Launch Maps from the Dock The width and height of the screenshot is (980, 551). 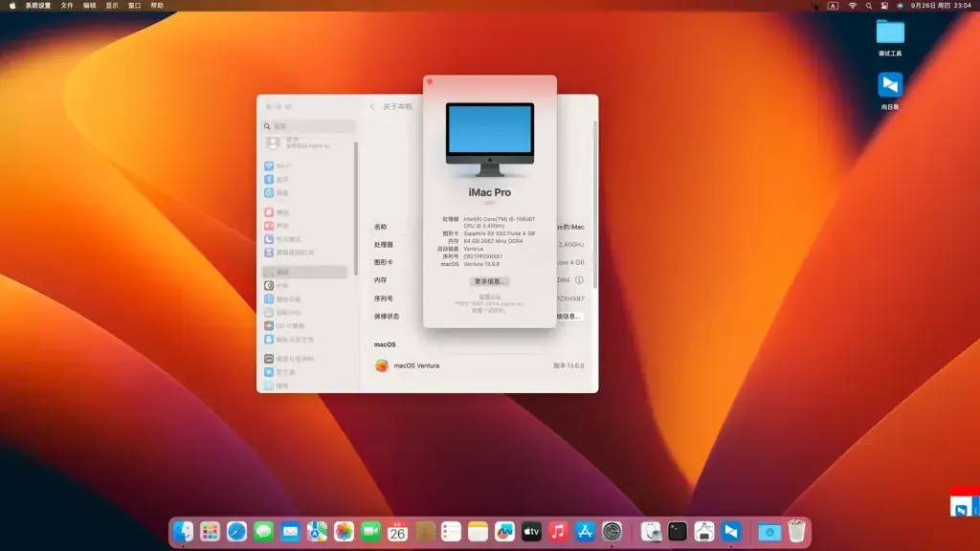pos(317,532)
